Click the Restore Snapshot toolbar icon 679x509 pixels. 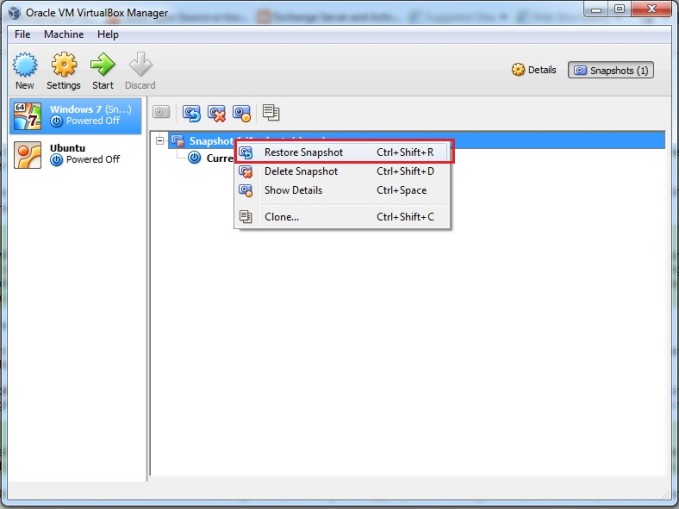coord(191,113)
